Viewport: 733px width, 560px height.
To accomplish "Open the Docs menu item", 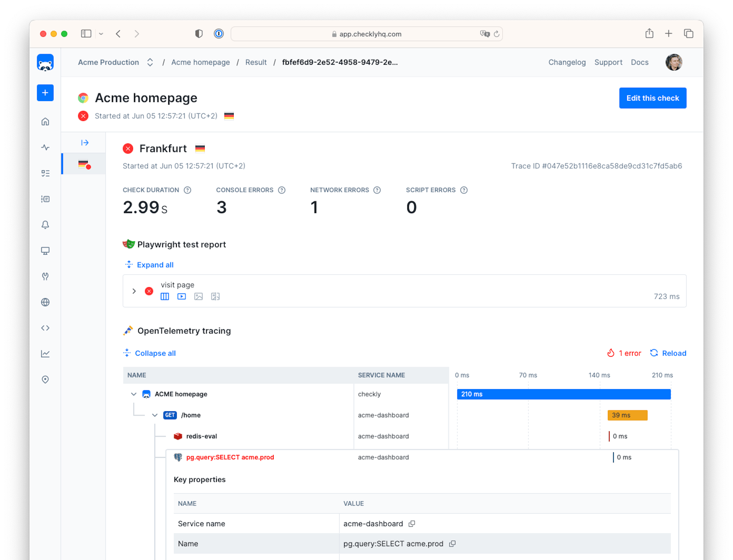I will coord(639,62).
